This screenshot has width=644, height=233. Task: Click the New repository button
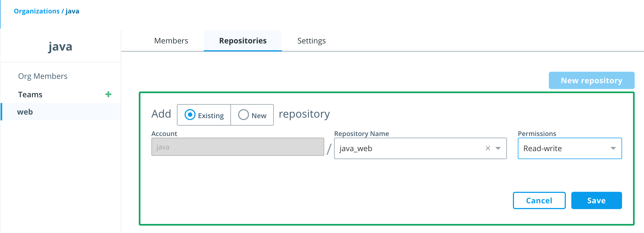click(x=592, y=80)
